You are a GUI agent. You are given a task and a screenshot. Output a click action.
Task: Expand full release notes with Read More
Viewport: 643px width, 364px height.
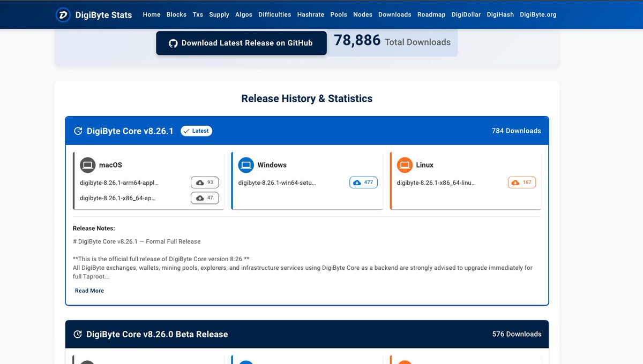[89, 291]
